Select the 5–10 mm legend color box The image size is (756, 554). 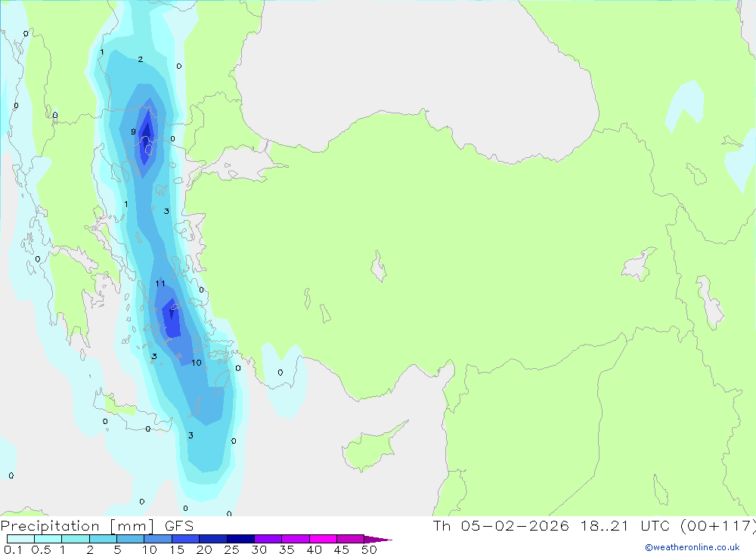coord(130,539)
